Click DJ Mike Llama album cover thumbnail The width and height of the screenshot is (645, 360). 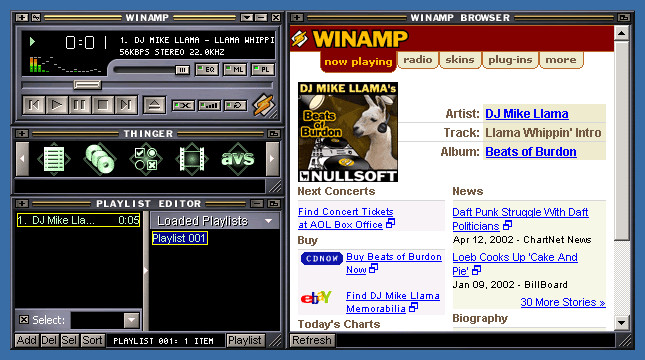[348, 132]
